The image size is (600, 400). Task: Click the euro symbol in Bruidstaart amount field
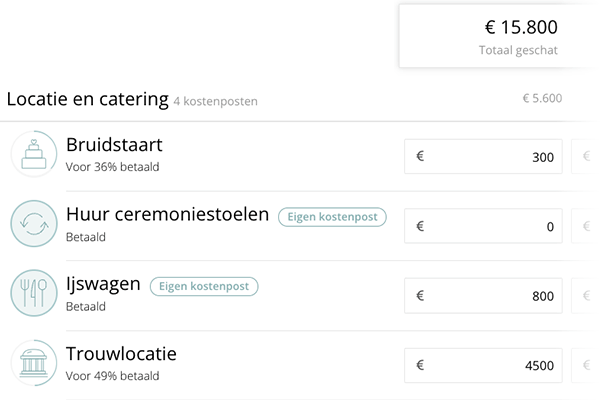tap(420, 156)
